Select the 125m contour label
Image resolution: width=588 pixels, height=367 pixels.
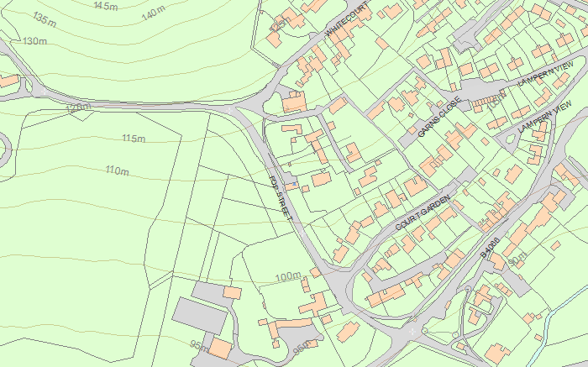[280, 24]
